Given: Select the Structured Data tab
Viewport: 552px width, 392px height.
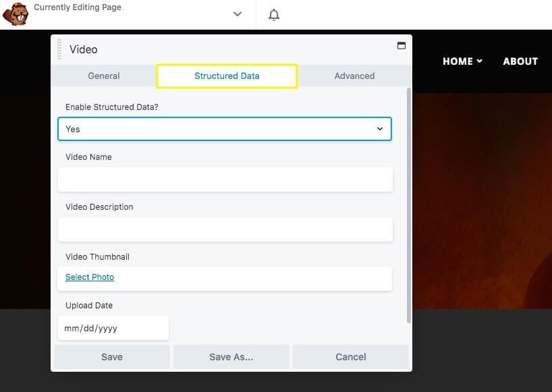Looking at the screenshot, I should 227,76.
